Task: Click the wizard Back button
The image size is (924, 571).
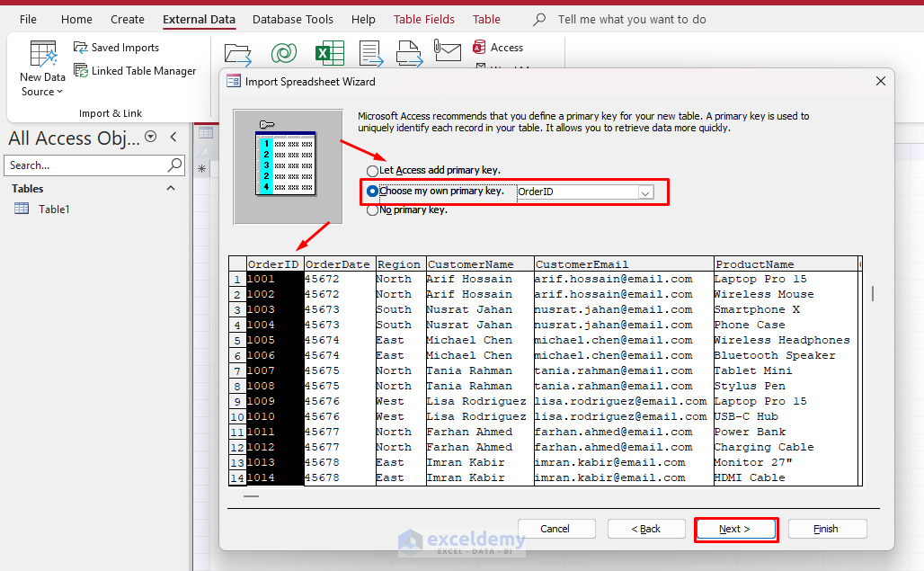Action: click(x=646, y=529)
